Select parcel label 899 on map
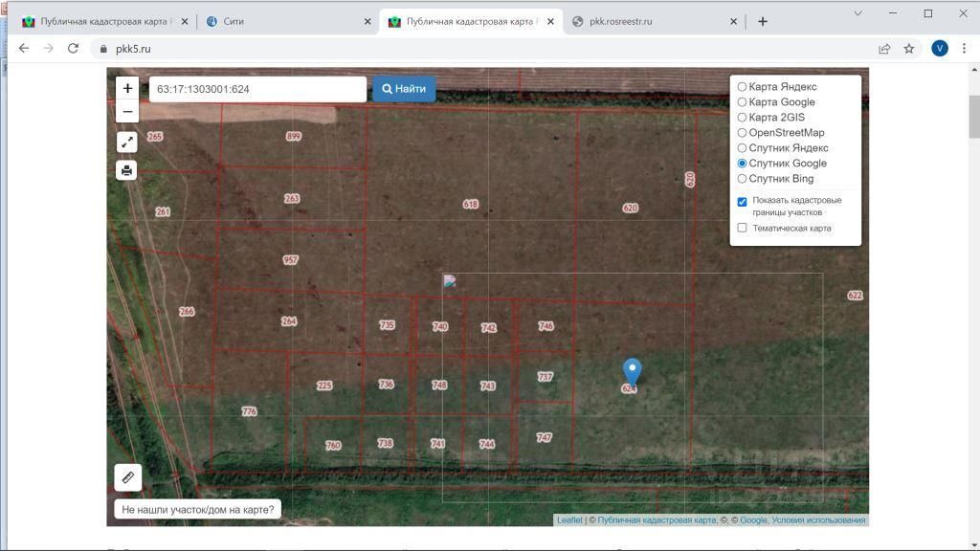The image size is (980, 551). (x=293, y=136)
